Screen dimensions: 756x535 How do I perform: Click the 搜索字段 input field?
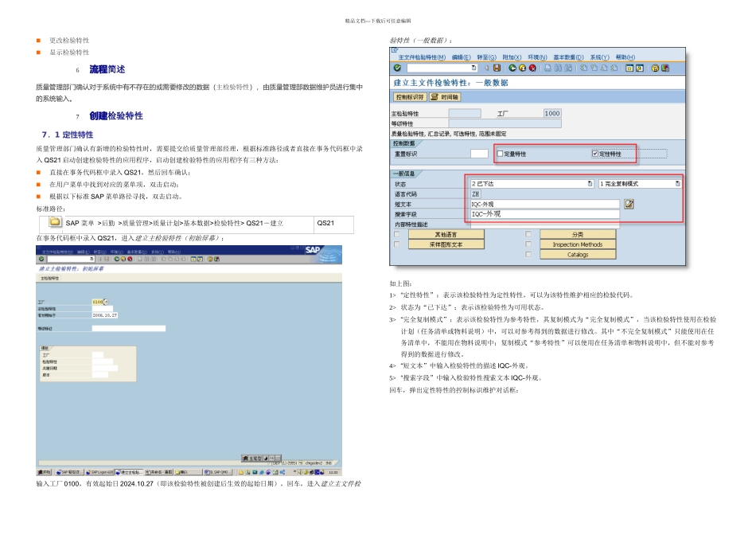pyautogui.click(x=545, y=213)
